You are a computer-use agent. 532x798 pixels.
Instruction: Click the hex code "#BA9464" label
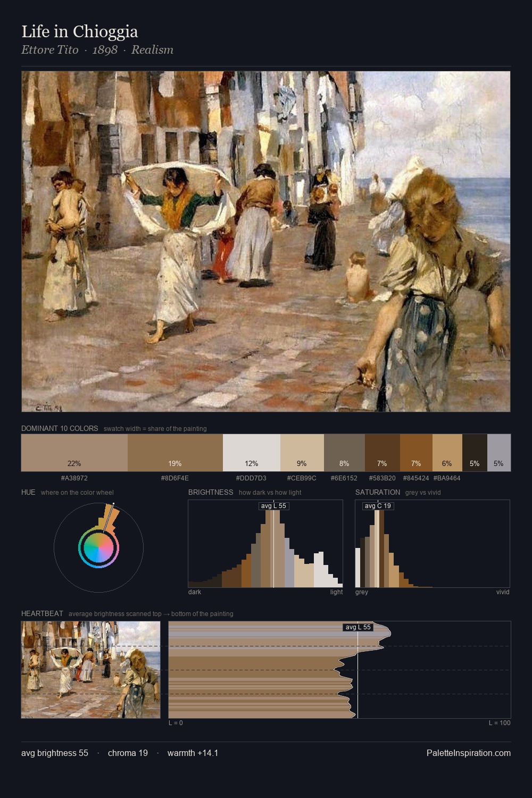click(x=447, y=478)
